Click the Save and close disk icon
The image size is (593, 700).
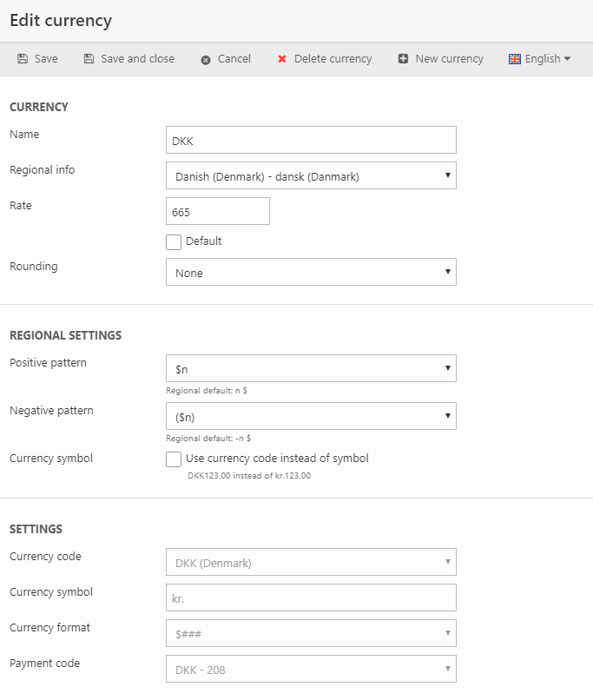point(89,59)
